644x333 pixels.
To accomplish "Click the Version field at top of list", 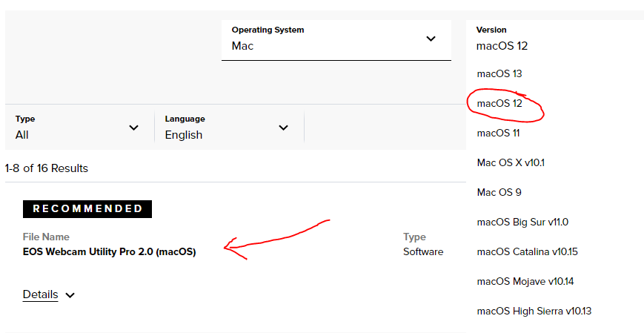I will 519,39.
